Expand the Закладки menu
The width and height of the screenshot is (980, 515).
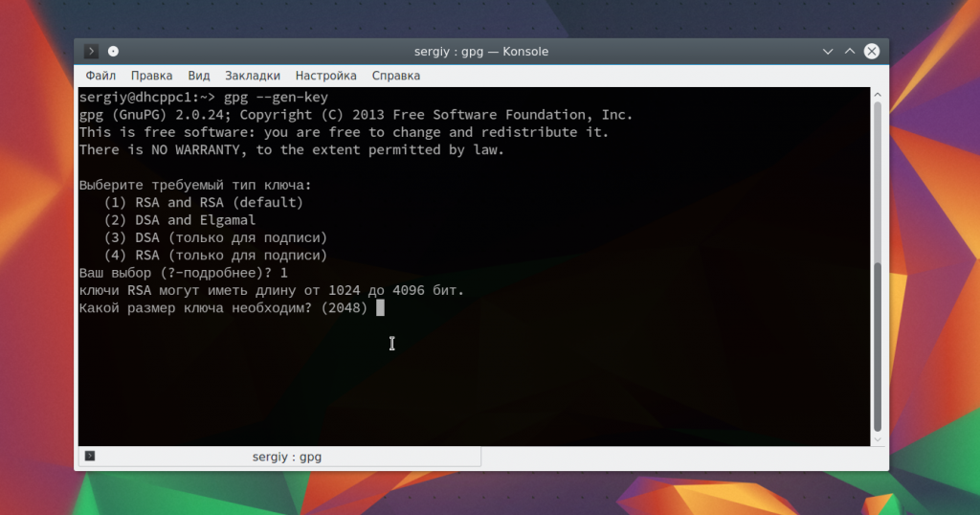point(253,76)
